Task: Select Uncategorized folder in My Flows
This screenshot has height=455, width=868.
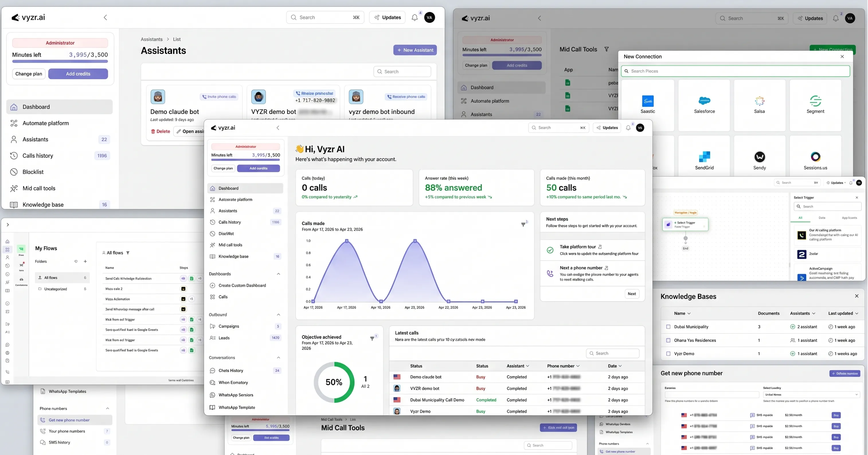Action: coord(62,289)
